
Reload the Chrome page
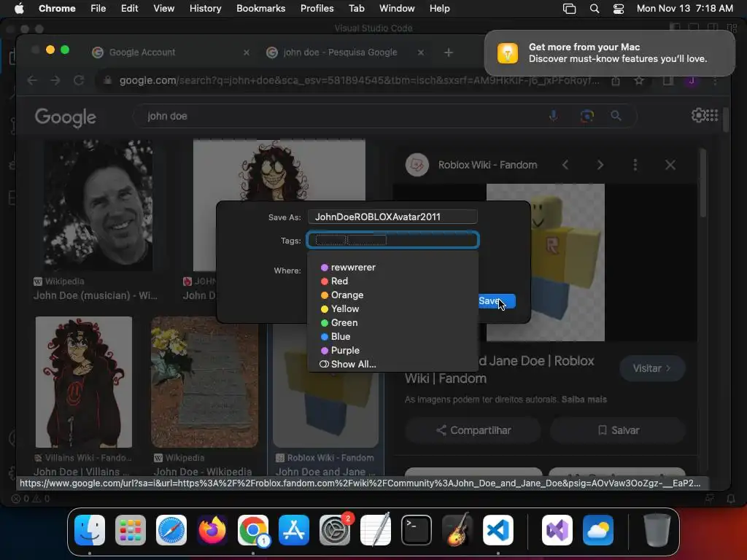pyautogui.click(x=79, y=80)
